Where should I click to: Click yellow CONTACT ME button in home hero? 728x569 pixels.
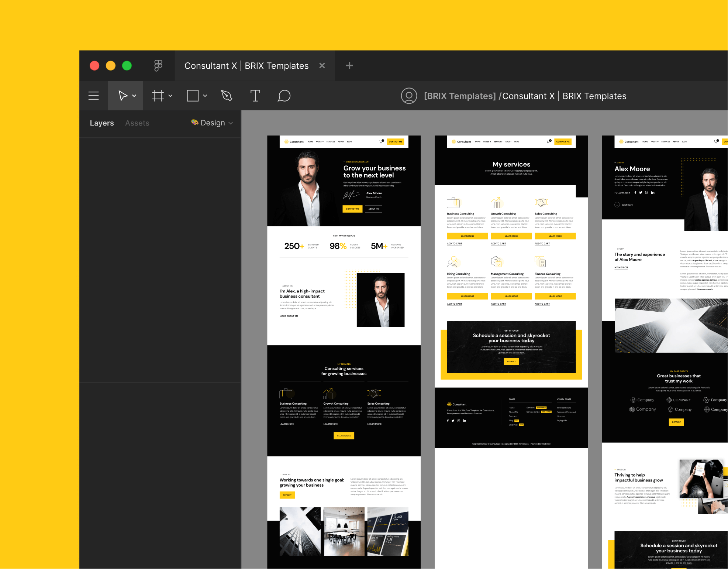(352, 209)
